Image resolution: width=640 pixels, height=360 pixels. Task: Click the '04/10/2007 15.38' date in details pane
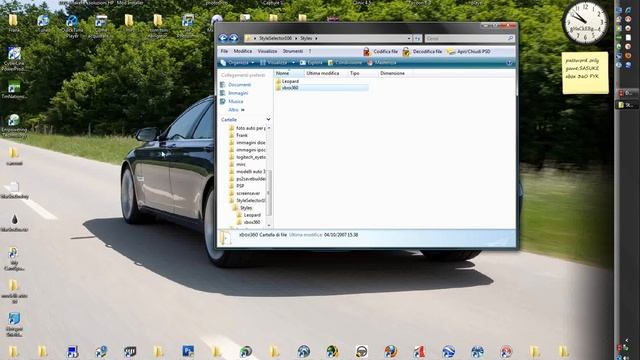pos(341,235)
